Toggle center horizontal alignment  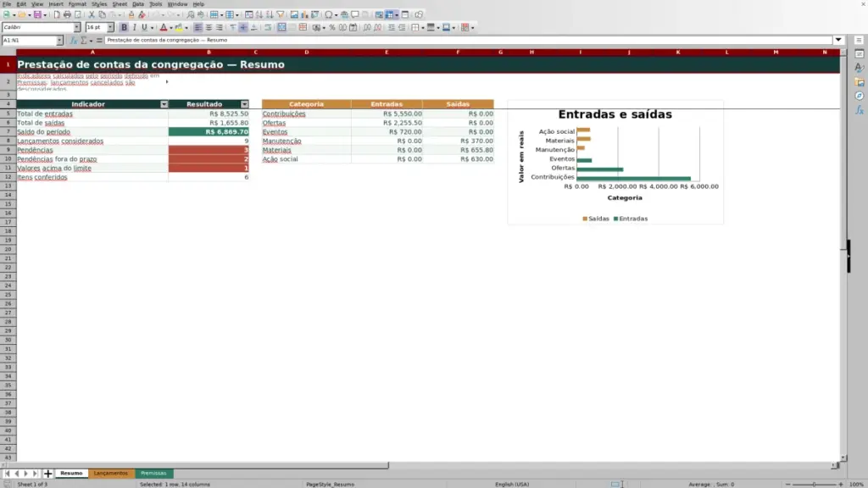209,28
